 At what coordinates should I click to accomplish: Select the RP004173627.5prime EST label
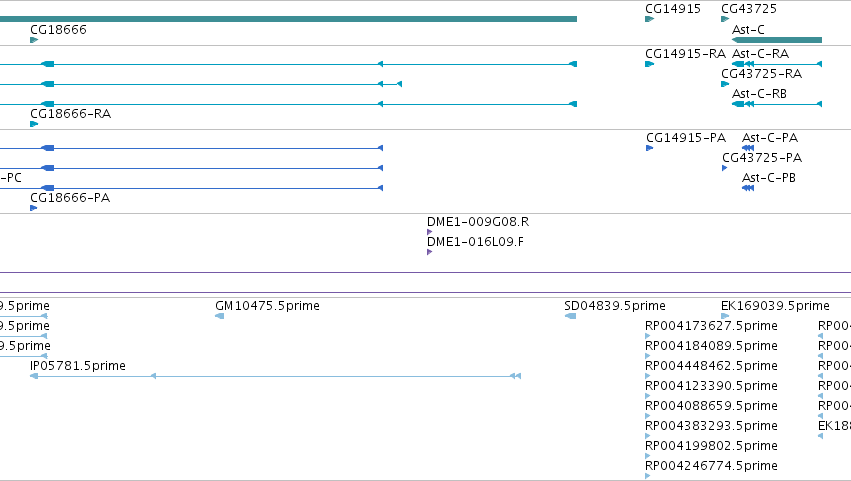click(x=711, y=326)
